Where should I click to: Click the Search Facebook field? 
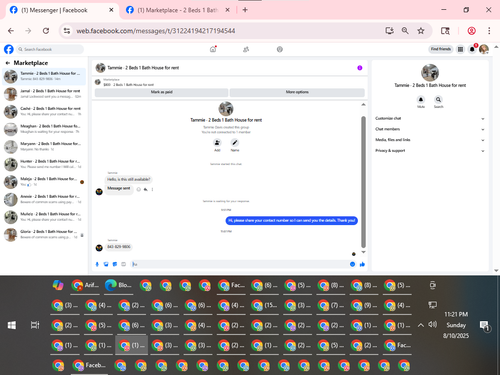click(x=50, y=49)
